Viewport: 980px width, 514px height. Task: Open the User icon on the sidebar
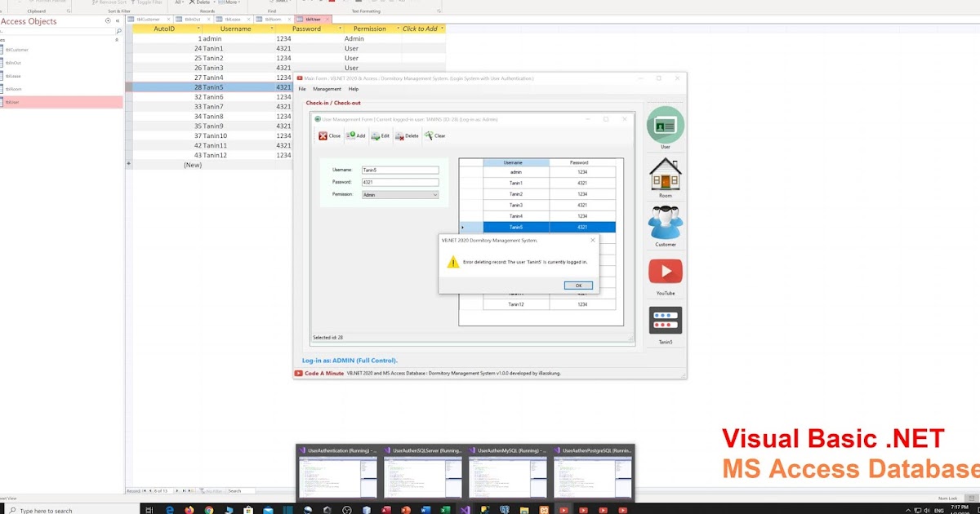point(665,126)
